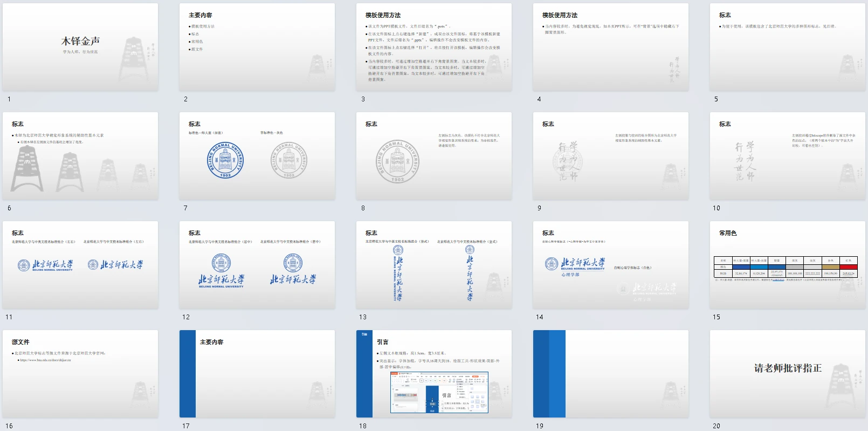The width and height of the screenshot is (868, 431).
Task: Select slide 14 with 心理学部 logo
Action: pos(611,265)
